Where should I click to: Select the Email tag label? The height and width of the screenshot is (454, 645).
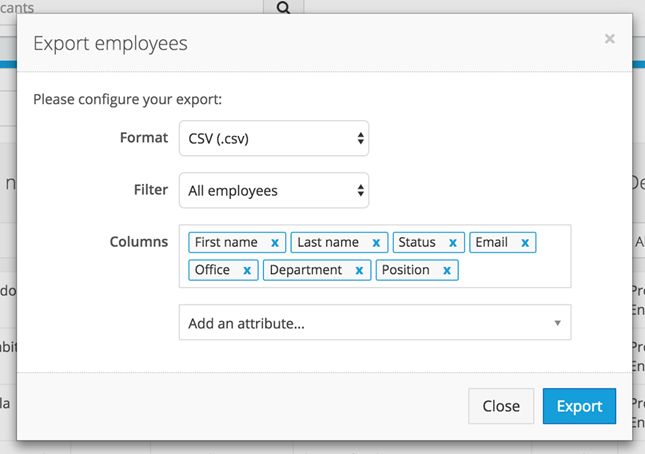pyautogui.click(x=492, y=243)
